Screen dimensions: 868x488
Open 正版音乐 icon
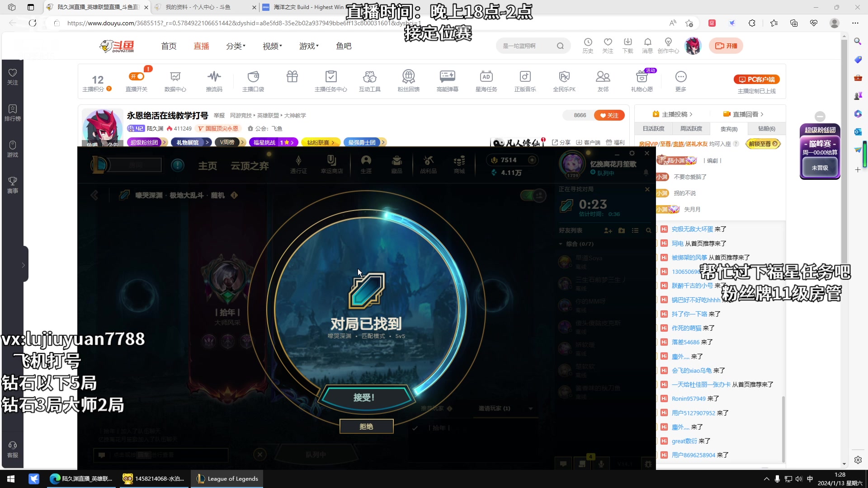(525, 81)
